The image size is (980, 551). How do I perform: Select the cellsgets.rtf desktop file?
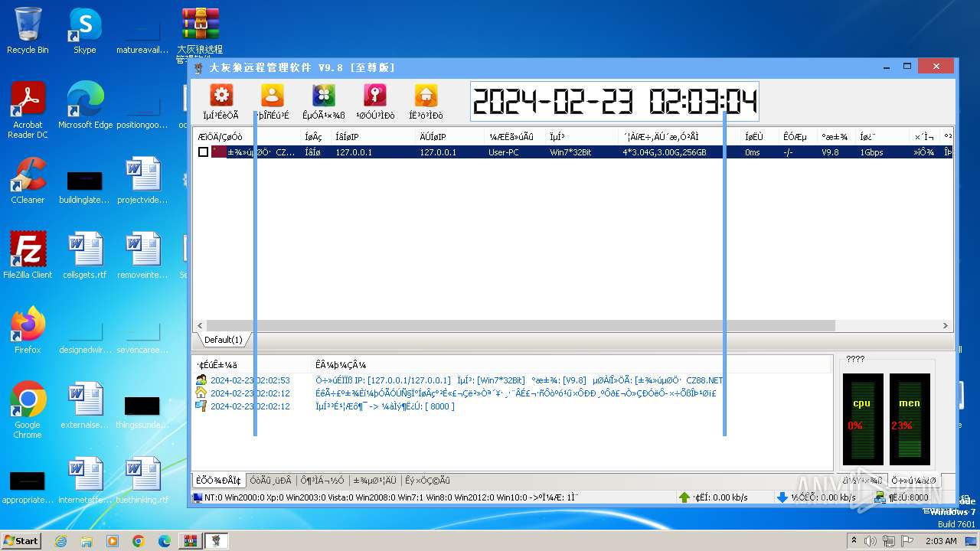(85, 256)
